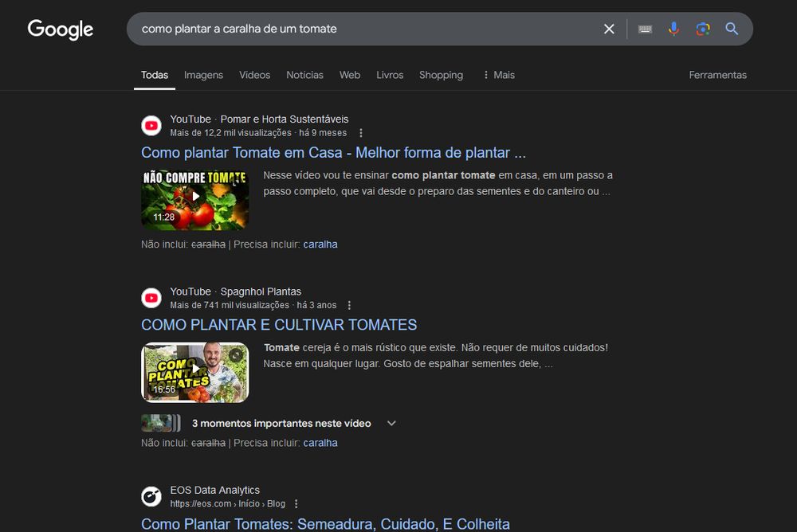Click Mais de 12,2 mil visualizações text
The width and height of the screenshot is (797, 532).
(231, 133)
